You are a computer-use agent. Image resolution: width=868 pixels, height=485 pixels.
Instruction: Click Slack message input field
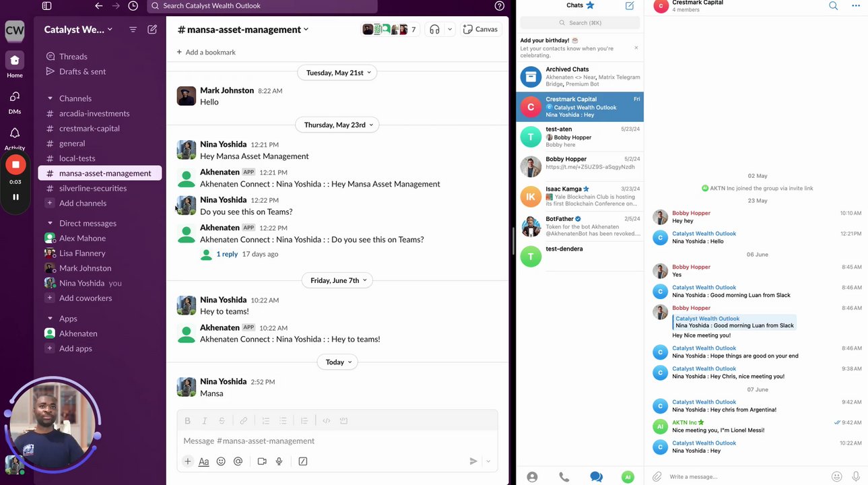coord(337,441)
